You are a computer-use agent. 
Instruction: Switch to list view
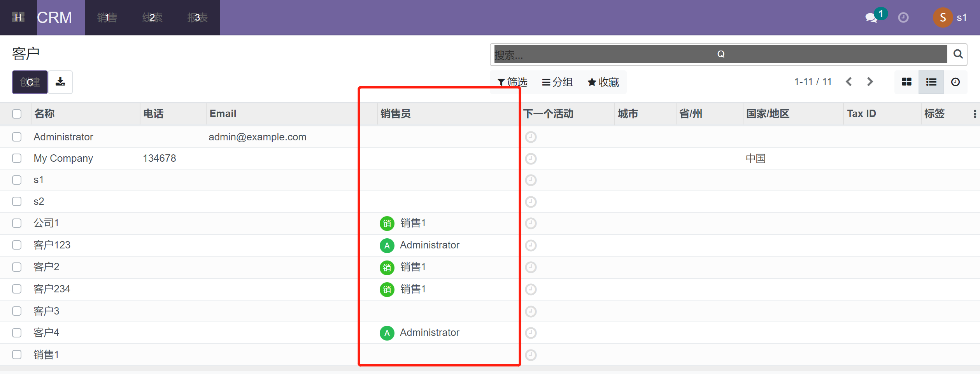pyautogui.click(x=931, y=82)
